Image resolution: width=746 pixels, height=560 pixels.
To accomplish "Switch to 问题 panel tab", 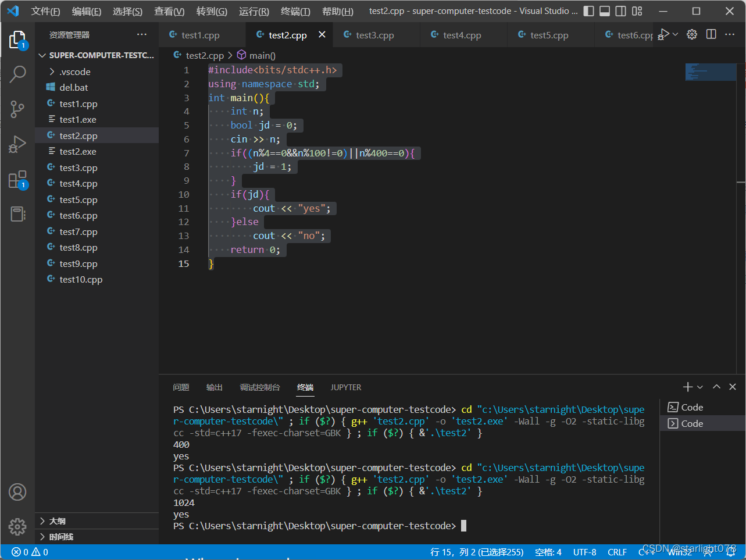I will pyautogui.click(x=181, y=387).
